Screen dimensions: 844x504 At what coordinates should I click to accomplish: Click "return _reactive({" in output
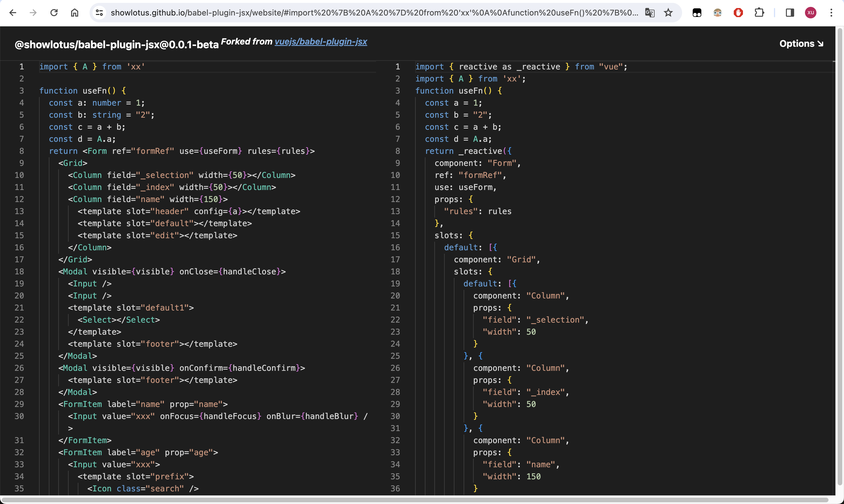point(468,151)
